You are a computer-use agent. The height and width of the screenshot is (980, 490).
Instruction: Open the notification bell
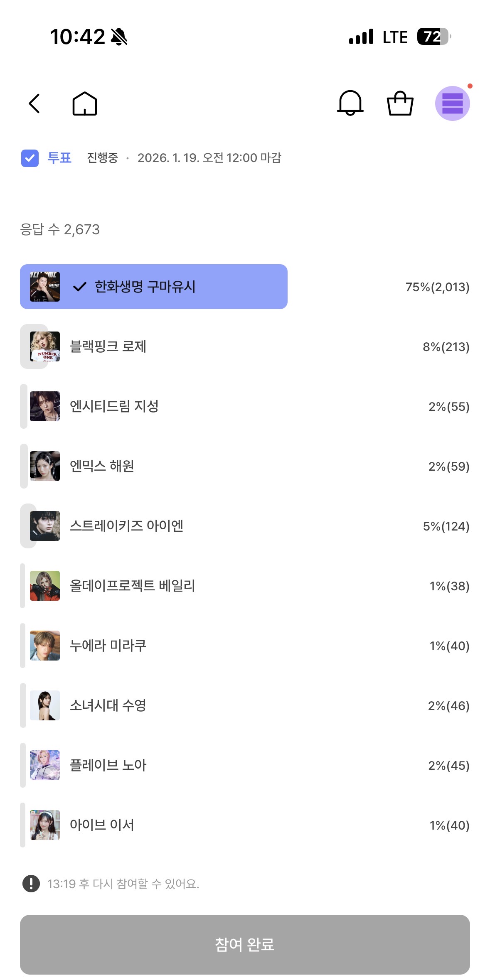pyautogui.click(x=350, y=103)
